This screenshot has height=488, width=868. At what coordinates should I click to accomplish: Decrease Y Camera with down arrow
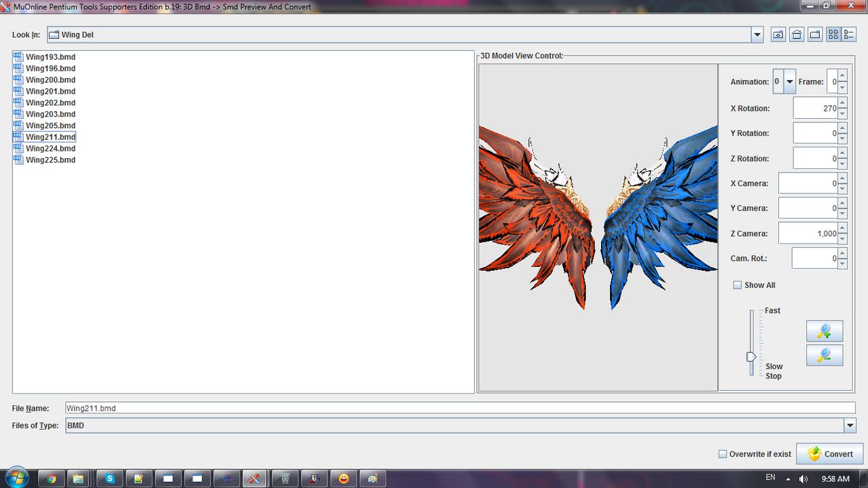[x=842, y=214]
